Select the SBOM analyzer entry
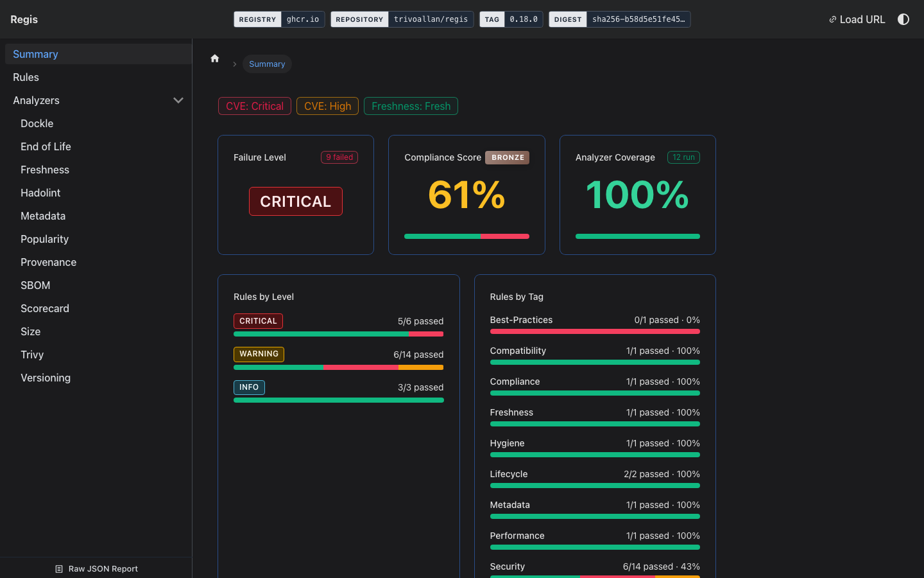 pyautogui.click(x=35, y=285)
